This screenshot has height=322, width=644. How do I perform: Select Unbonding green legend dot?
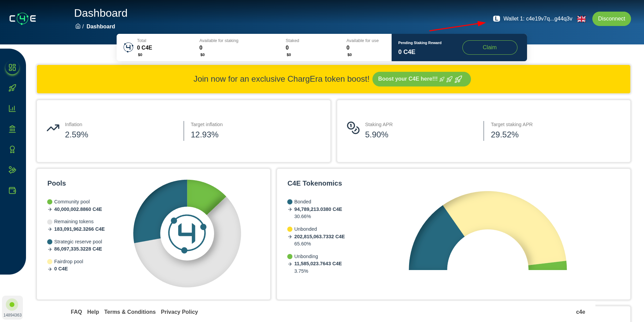click(x=290, y=256)
